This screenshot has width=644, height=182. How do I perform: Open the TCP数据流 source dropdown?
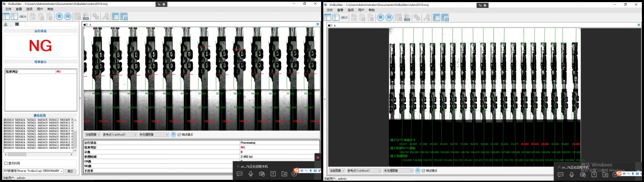33,171
